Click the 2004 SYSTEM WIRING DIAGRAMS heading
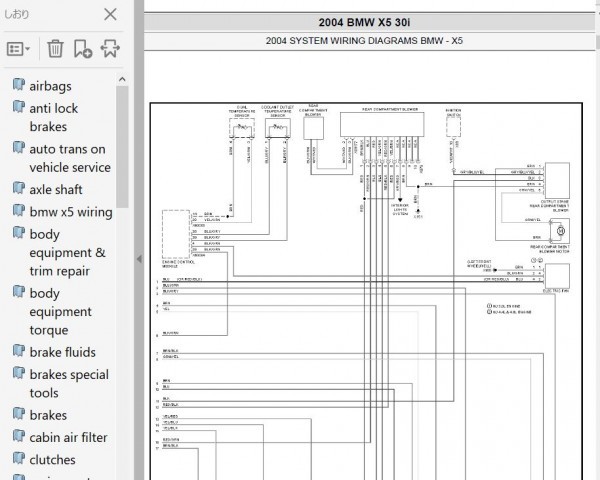 [364, 41]
